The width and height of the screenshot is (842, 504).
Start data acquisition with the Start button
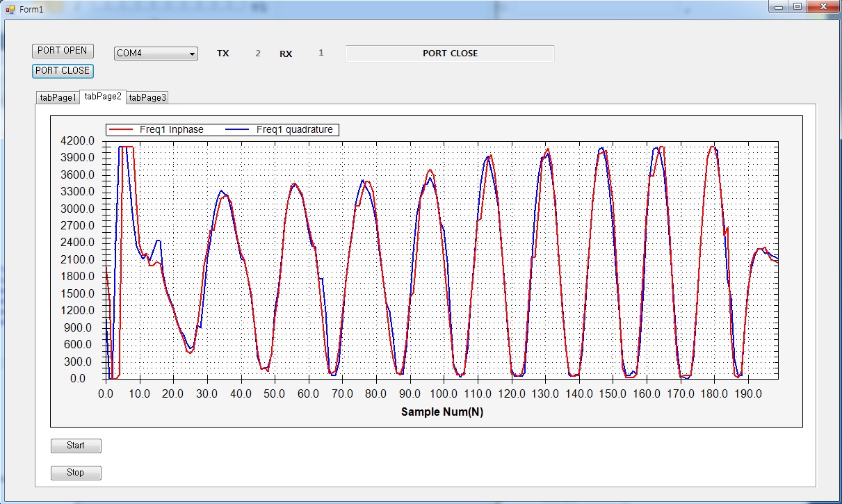tap(76, 446)
